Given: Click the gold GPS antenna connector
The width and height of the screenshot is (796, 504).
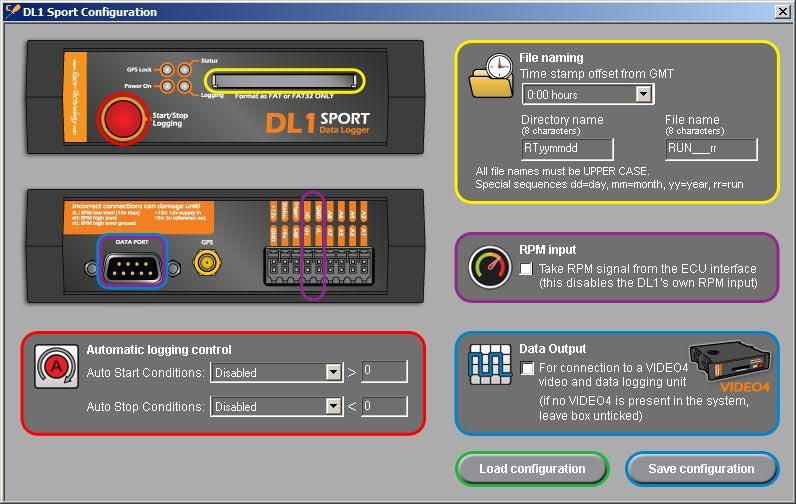Looking at the screenshot, I should click(x=208, y=264).
